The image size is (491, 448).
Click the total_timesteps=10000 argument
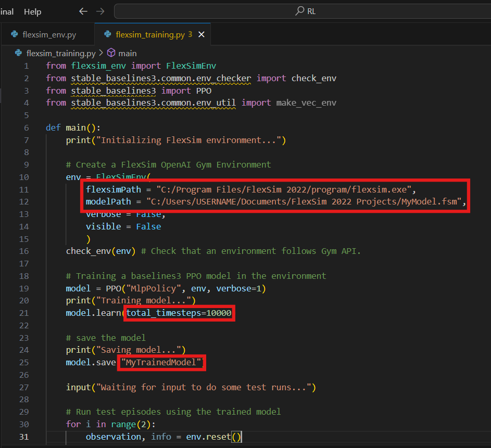pos(179,313)
